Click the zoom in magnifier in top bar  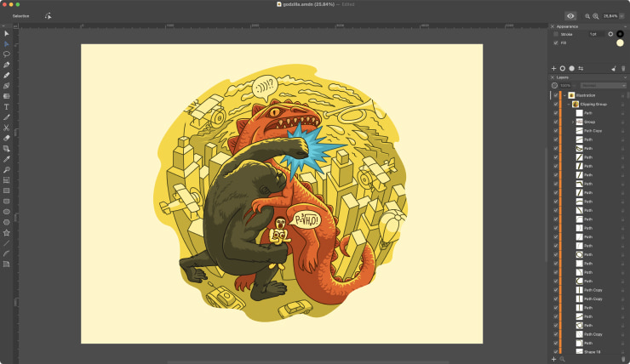(596, 16)
